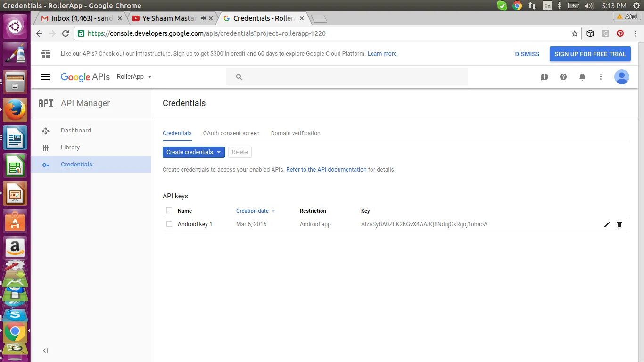Collapse the sidebar with the arrow icon

pyautogui.click(x=46, y=350)
